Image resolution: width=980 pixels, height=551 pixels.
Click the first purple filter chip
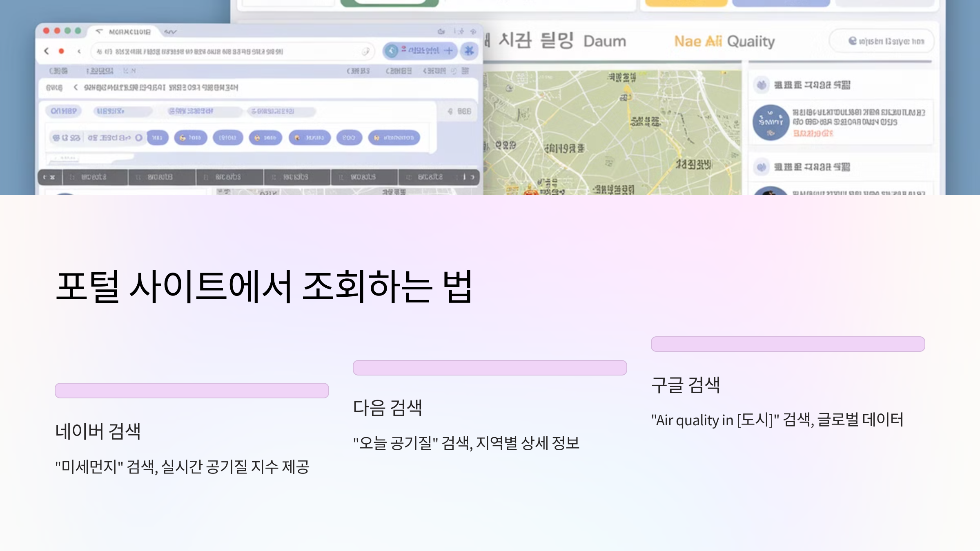pos(158,138)
